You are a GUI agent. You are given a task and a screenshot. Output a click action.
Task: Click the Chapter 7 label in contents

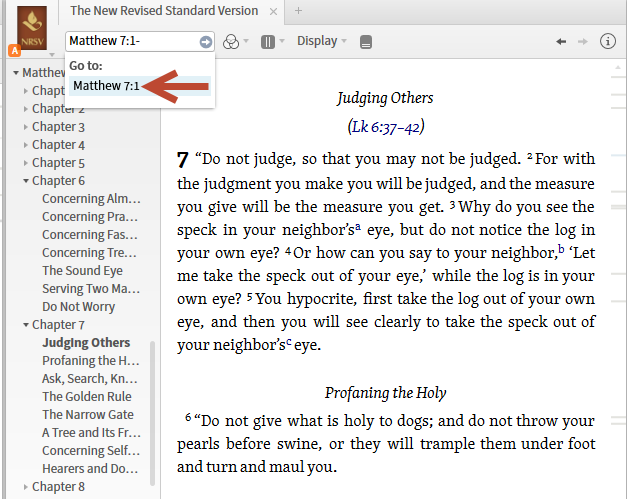[58, 325]
